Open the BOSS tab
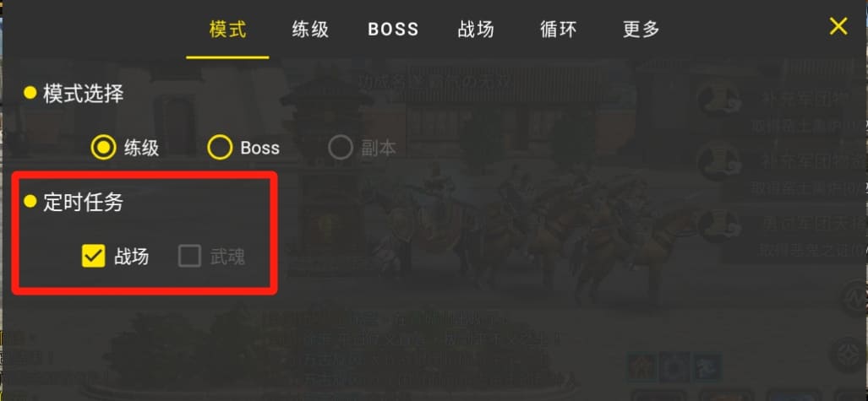Image resolution: width=868 pixels, height=401 pixels. 394,29
